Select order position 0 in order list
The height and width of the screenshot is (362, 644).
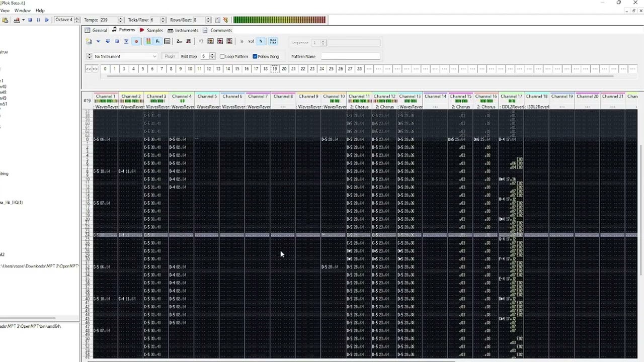click(x=105, y=69)
